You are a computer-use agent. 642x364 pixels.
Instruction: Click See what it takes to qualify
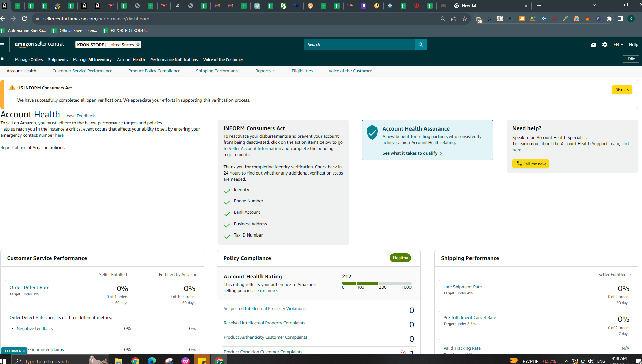412,153
